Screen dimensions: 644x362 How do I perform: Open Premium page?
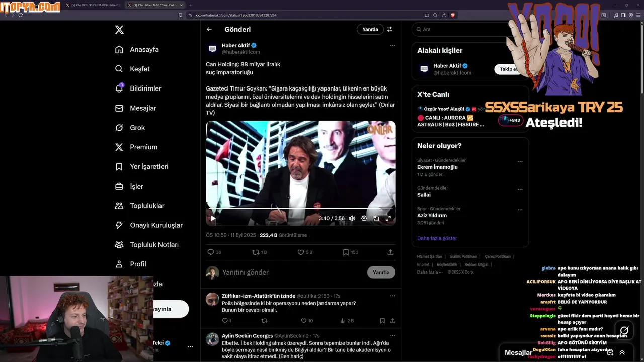(136, 147)
